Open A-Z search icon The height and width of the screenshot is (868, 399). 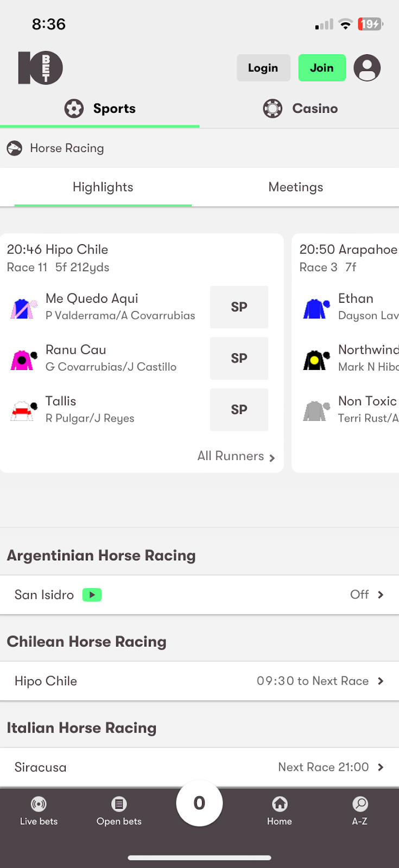point(360,804)
